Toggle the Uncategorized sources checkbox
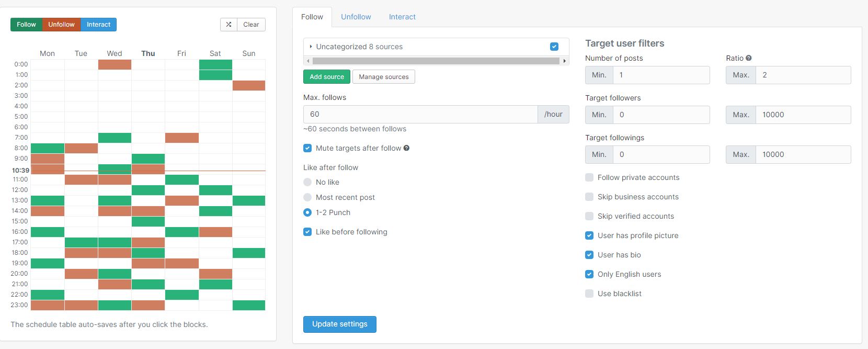The width and height of the screenshot is (868, 349). pos(554,47)
